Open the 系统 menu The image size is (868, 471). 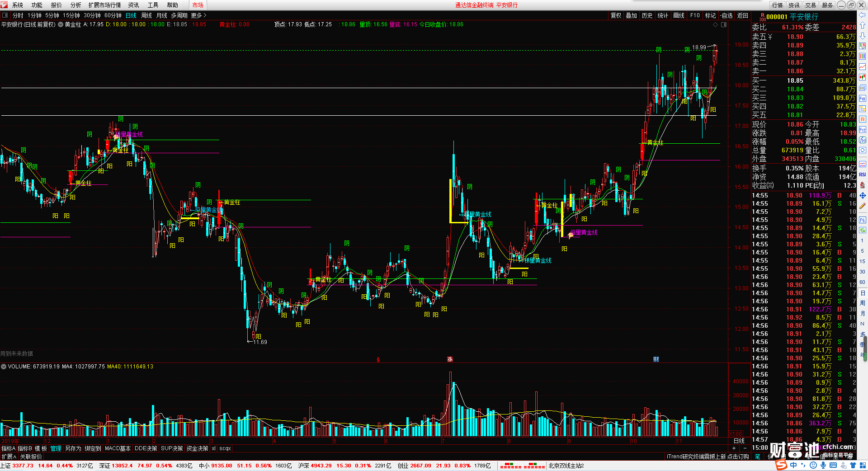point(18,5)
